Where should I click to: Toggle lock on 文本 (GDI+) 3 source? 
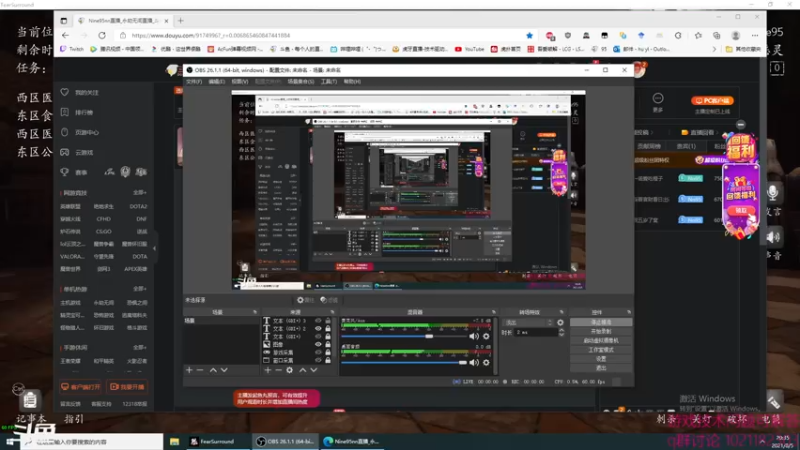click(328, 321)
